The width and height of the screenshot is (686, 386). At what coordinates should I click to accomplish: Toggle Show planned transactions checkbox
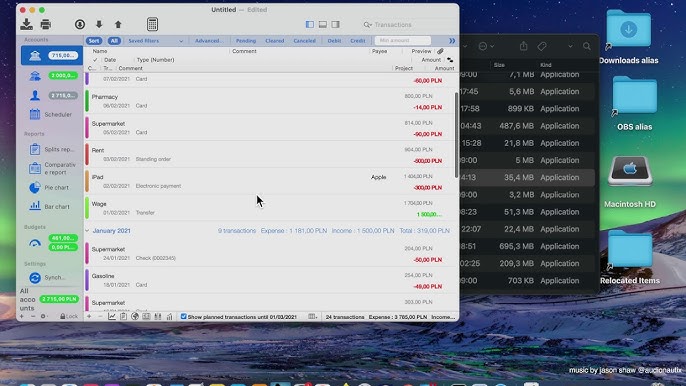tap(184, 316)
